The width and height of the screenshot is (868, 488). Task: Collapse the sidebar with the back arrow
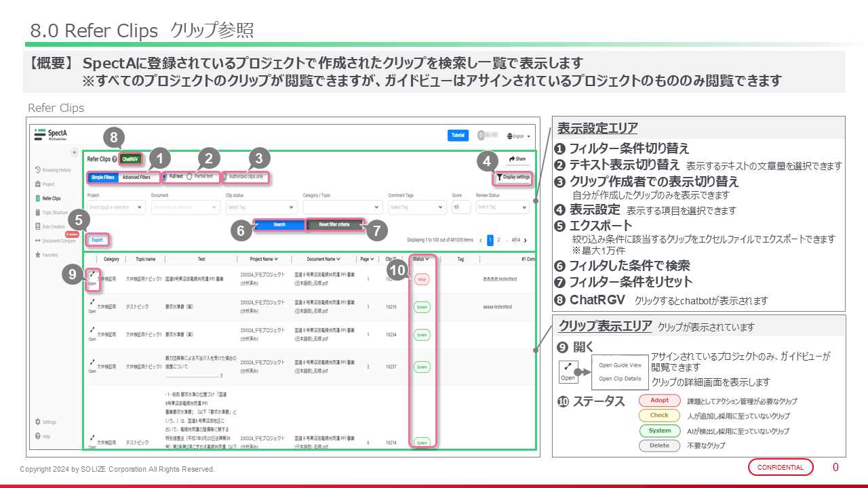point(74,154)
